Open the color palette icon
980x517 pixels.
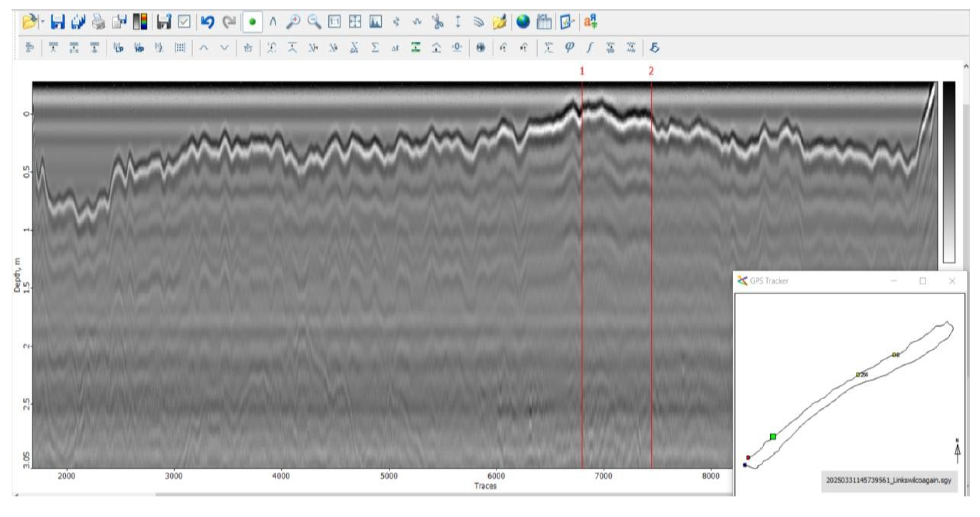(140, 22)
